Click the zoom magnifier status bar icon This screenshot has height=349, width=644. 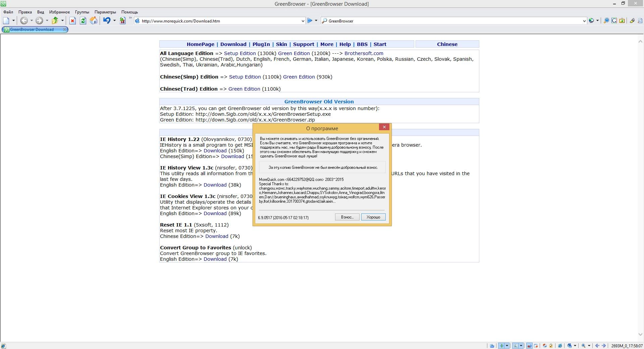pos(583,346)
